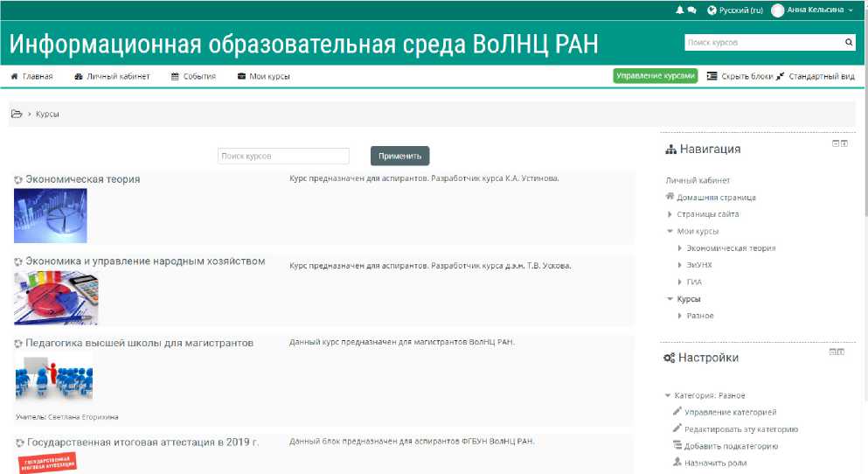Viewport: 868px width, 474px height.
Task: Open the Русский (ru) language menu
Action: (735, 10)
